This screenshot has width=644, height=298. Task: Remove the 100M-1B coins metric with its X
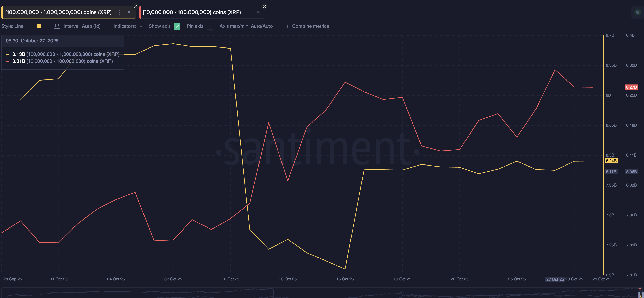click(x=129, y=12)
